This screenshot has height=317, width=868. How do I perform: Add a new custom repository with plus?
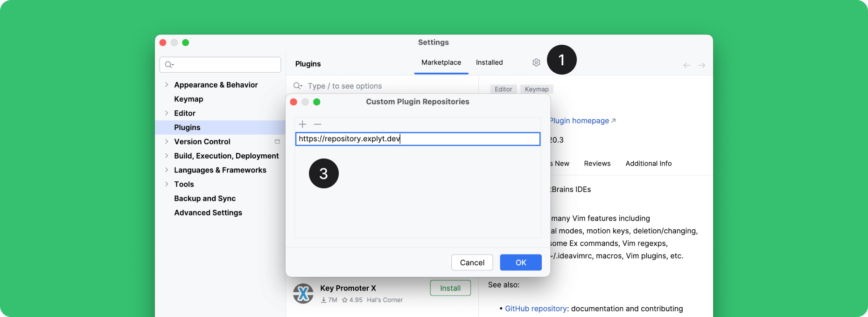[x=302, y=124]
